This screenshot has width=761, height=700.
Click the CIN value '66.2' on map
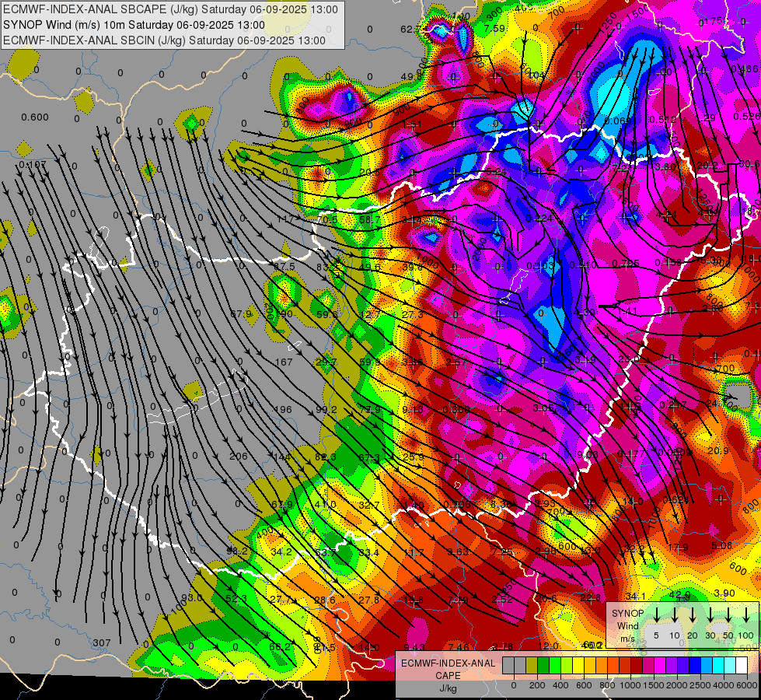pyautogui.click(x=280, y=646)
